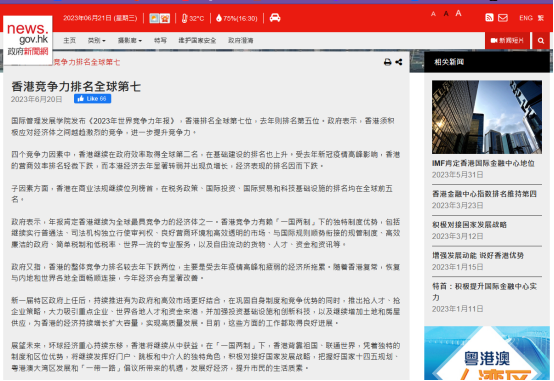Viewport: 554px width, 381px height.
Task: Click the search magnifier icon
Action: pyautogui.click(x=541, y=41)
